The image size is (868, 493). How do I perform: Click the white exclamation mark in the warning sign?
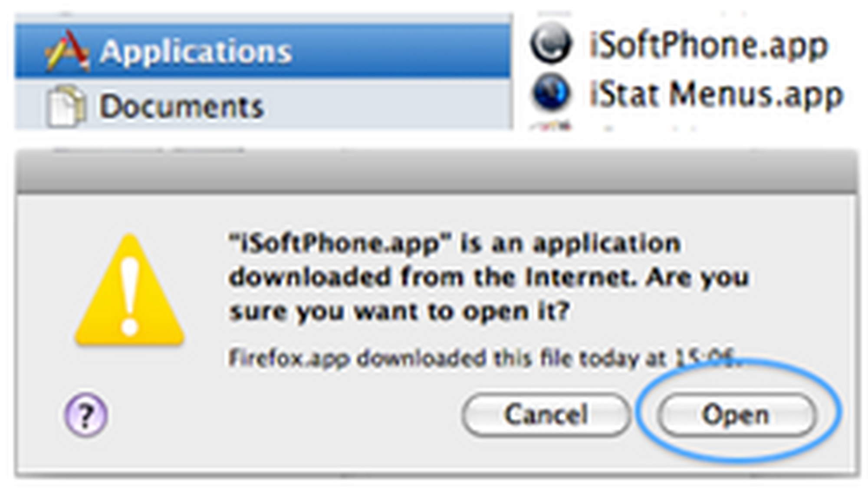pos(130,296)
